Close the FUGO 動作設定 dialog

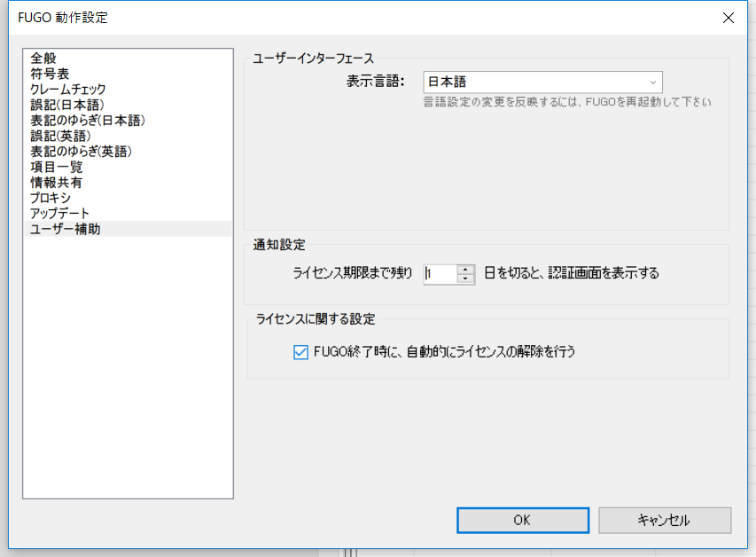tap(728, 18)
